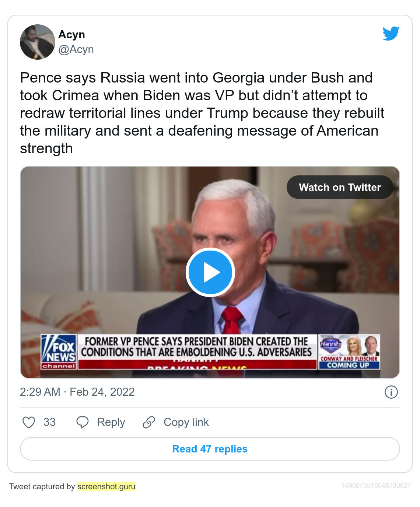Click the Reply label text

[111, 422]
